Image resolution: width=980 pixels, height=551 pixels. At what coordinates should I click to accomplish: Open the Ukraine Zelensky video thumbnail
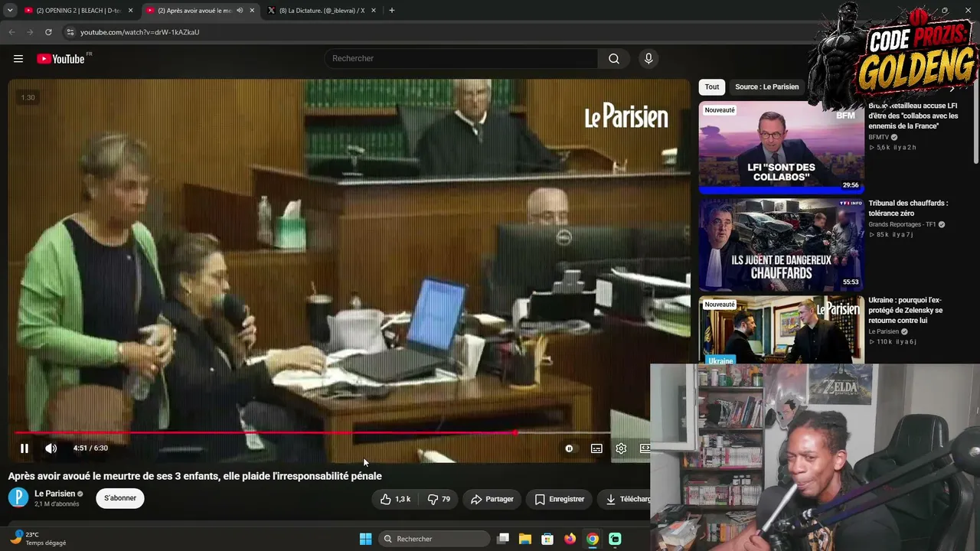[781, 331]
